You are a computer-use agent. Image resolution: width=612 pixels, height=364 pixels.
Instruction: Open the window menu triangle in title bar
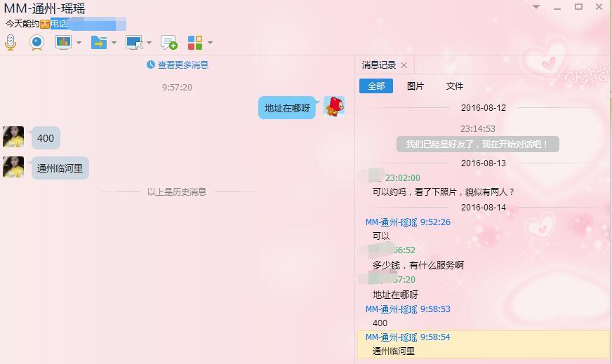click(x=536, y=6)
